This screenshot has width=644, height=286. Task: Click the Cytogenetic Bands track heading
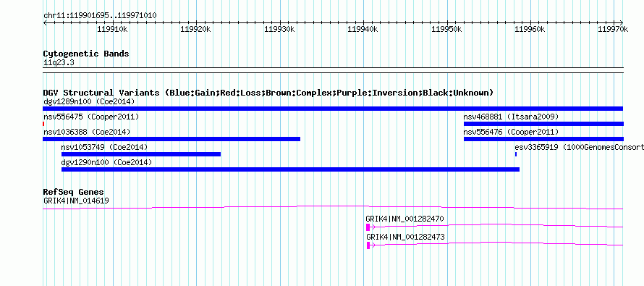[86, 54]
